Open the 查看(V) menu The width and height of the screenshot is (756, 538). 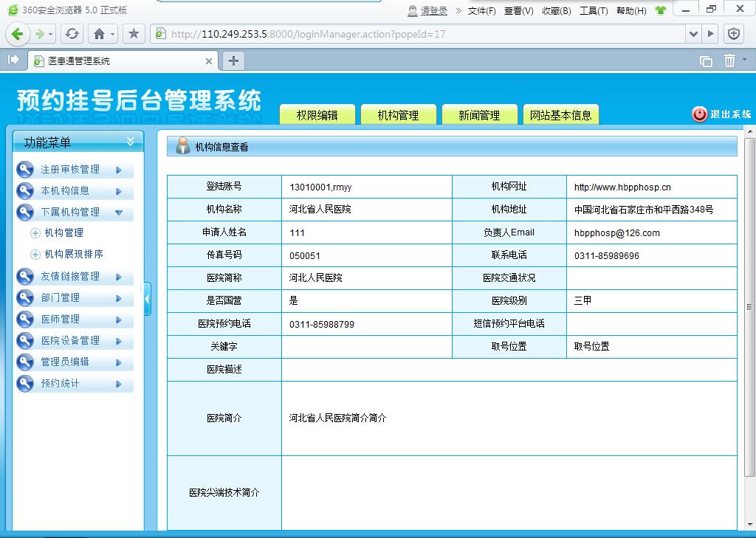point(519,10)
